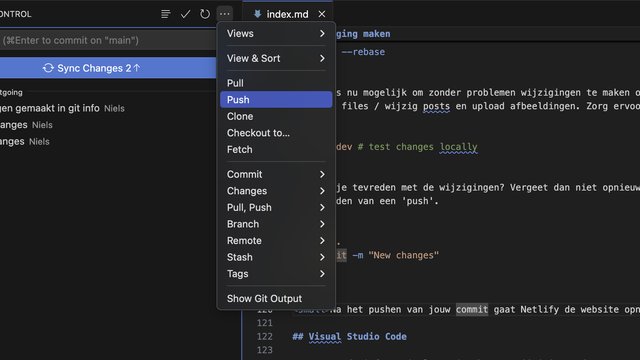Click the Sync Changes 2 button

click(x=108, y=68)
